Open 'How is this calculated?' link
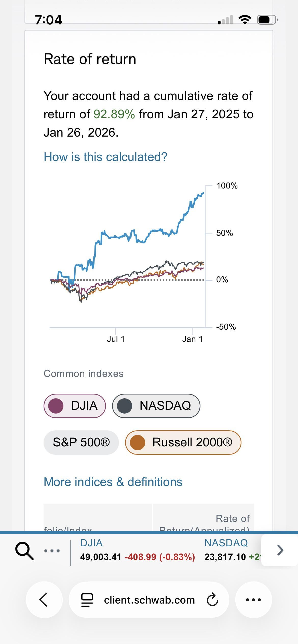Screen dimensions: 298x644 pos(105,157)
